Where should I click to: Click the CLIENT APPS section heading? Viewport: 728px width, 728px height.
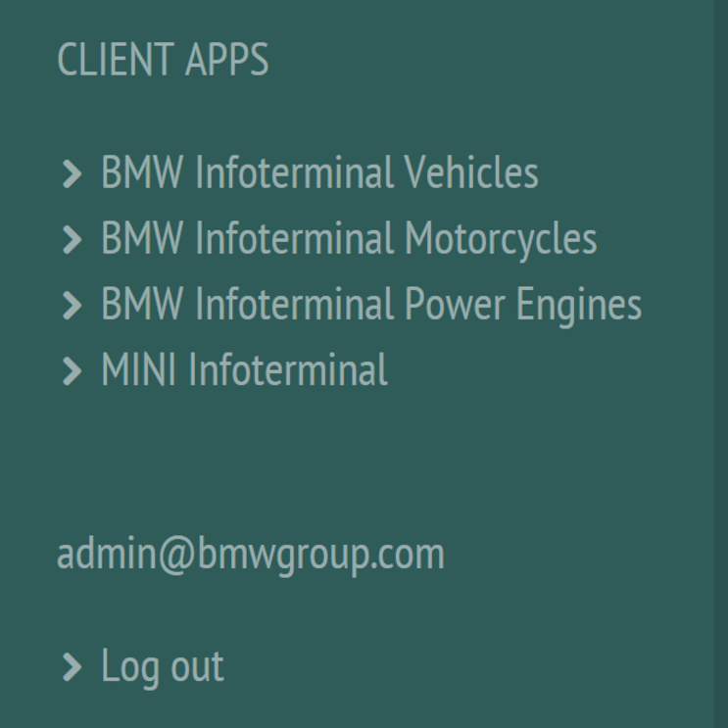click(163, 60)
